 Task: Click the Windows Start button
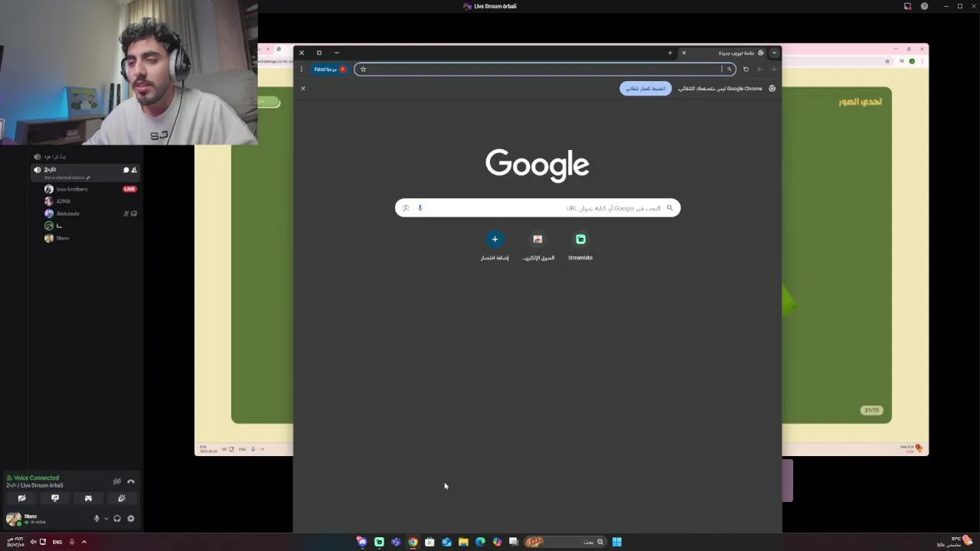(x=616, y=542)
